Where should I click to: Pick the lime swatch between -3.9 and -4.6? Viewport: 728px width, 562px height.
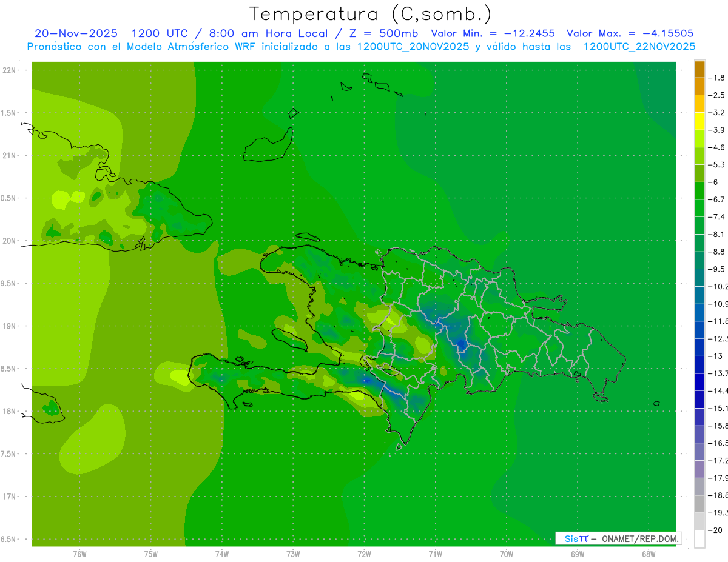point(699,139)
